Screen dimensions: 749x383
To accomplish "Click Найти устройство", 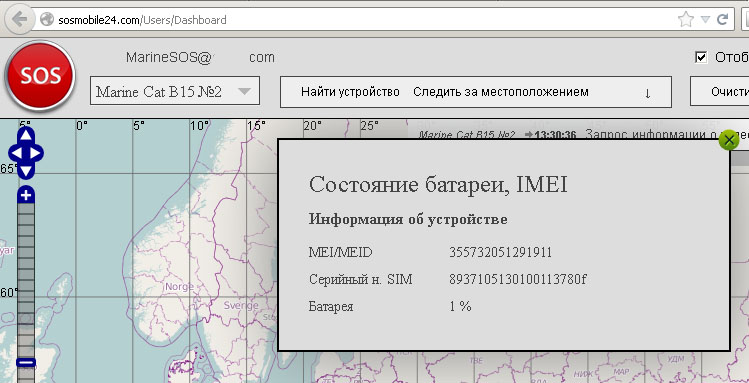I will (350, 92).
